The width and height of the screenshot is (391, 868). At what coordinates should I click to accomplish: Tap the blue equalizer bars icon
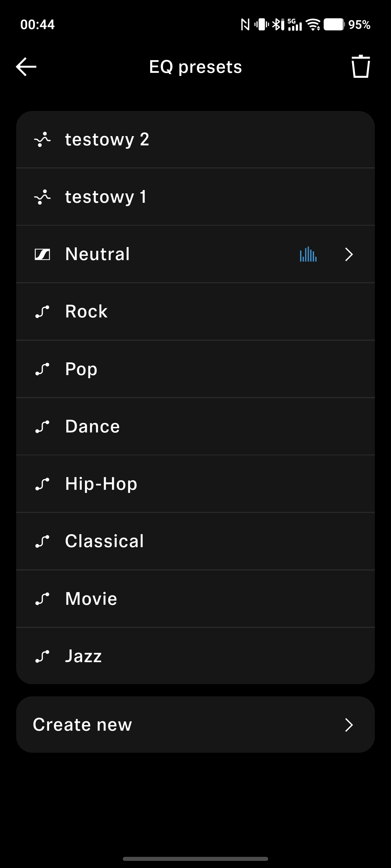(308, 255)
